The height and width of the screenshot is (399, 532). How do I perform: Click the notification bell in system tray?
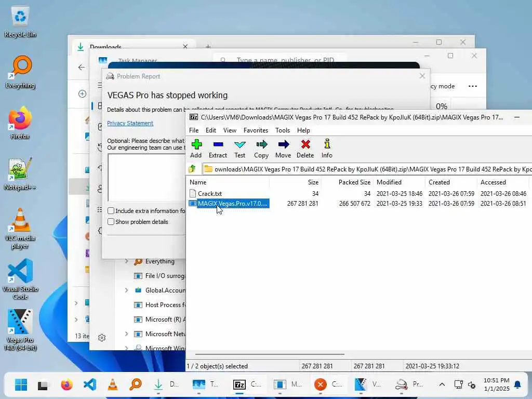517,384
